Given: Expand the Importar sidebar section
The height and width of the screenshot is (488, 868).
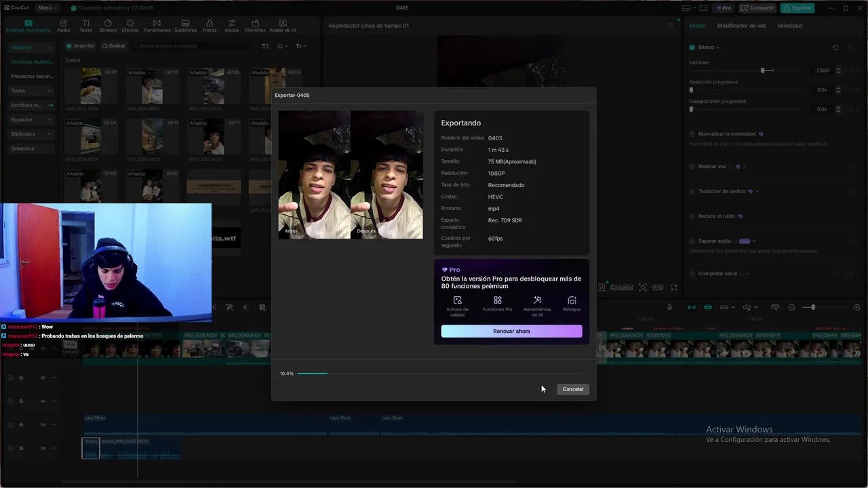Looking at the screenshot, I should 31,47.
